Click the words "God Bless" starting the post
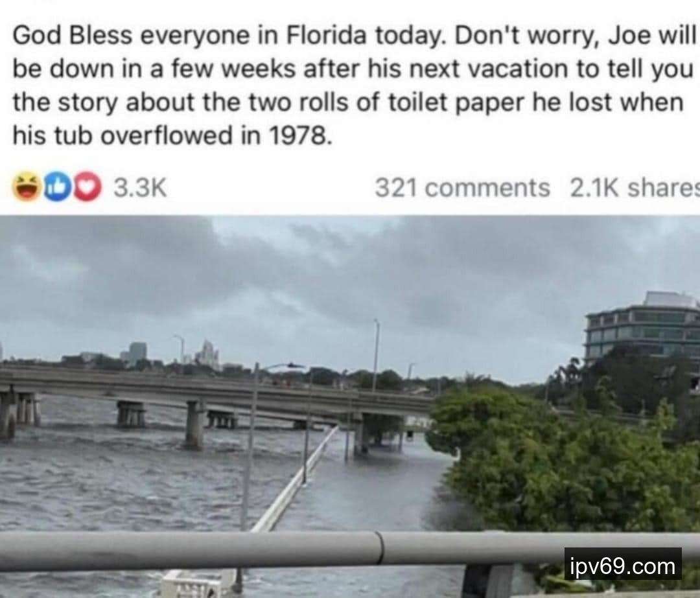The image size is (700, 598). coord(73,35)
